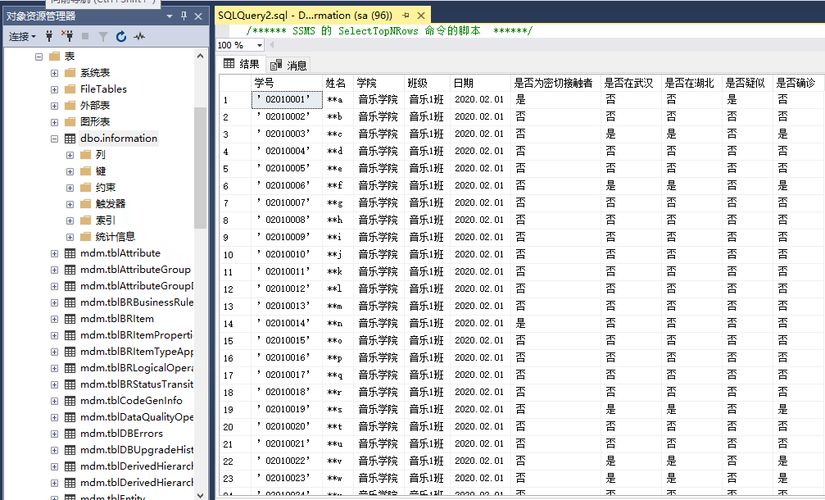Click the 系统表 folder icon

click(x=70, y=73)
